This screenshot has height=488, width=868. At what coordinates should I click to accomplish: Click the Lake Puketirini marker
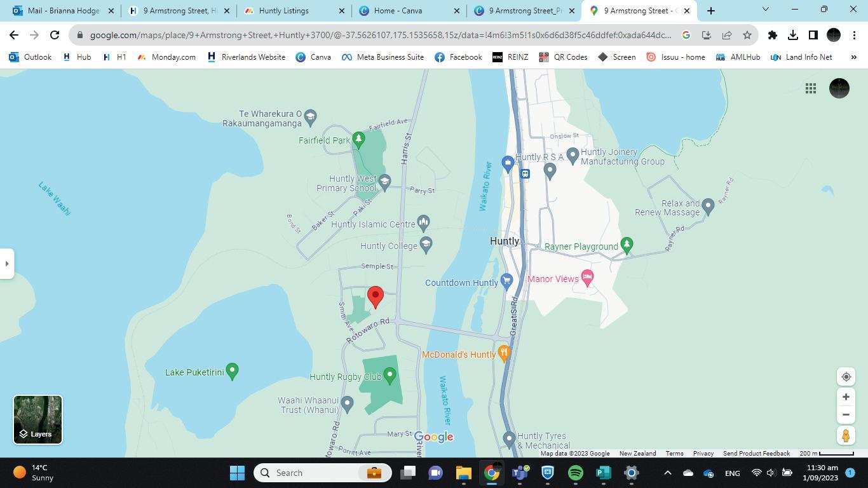(x=232, y=370)
